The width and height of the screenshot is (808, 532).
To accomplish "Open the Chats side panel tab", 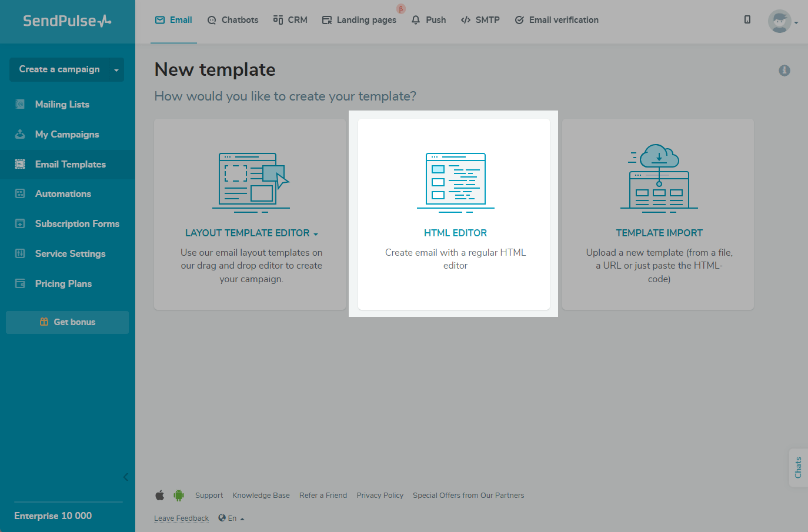I will click(798, 467).
